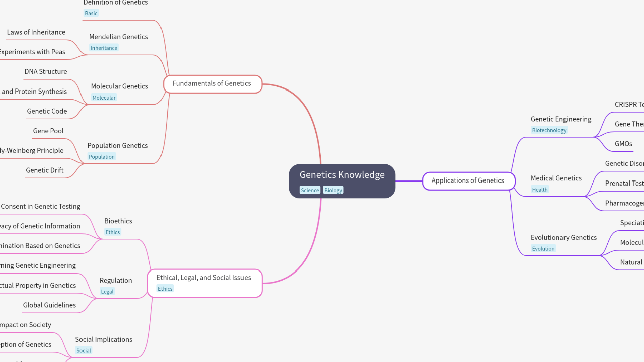
Task: Select the Privacy of Genetic Information leaf
Action: click(40, 226)
